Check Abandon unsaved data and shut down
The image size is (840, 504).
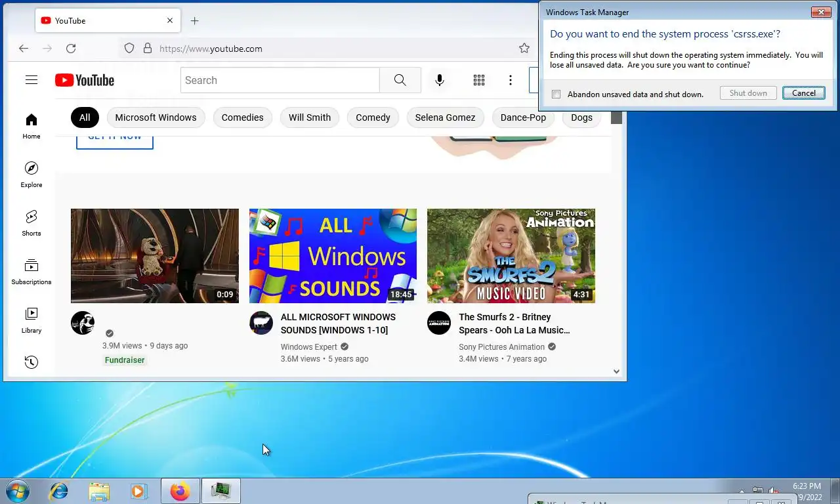556,94
